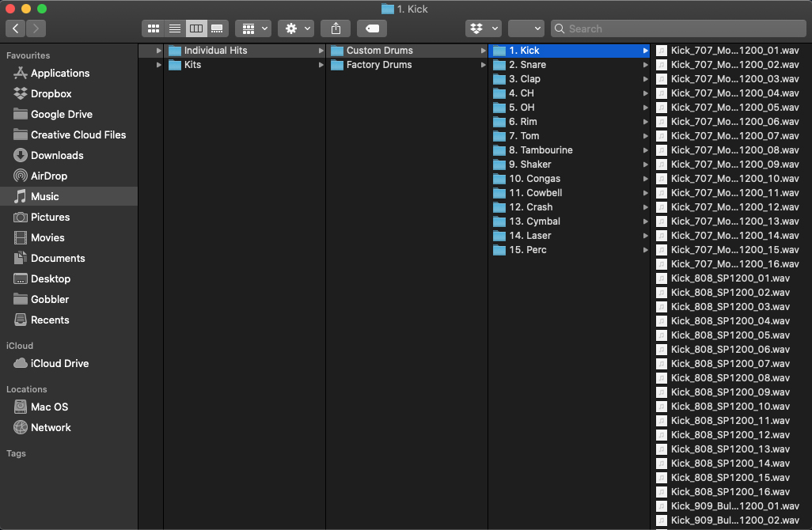Select the Factory Drums folder
This screenshot has height=530, width=812.
click(407, 65)
